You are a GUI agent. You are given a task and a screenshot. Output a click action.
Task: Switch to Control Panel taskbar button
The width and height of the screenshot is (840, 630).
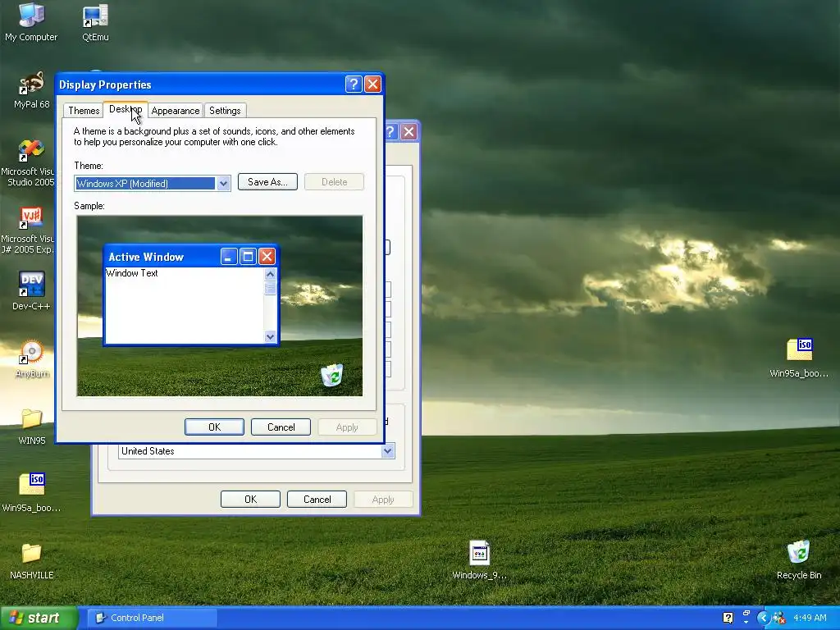click(x=153, y=618)
